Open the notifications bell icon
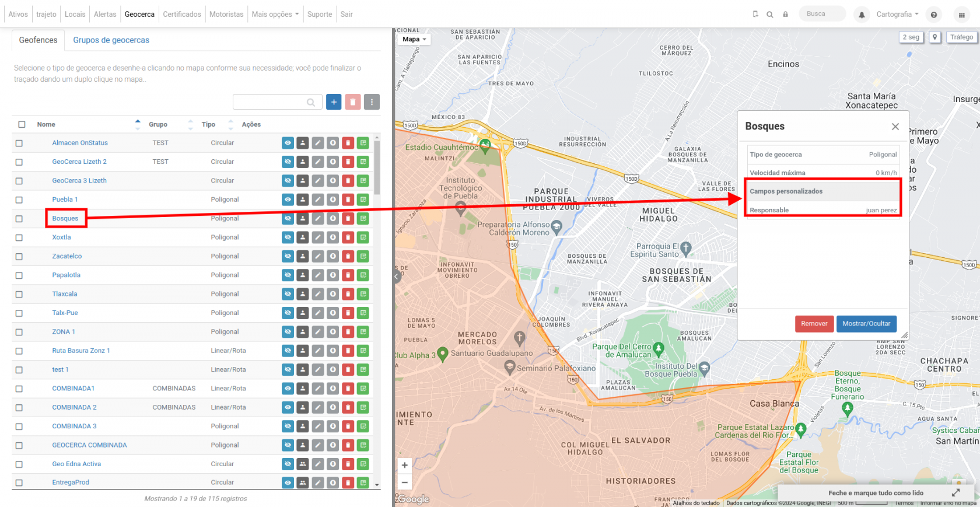 (862, 15)
